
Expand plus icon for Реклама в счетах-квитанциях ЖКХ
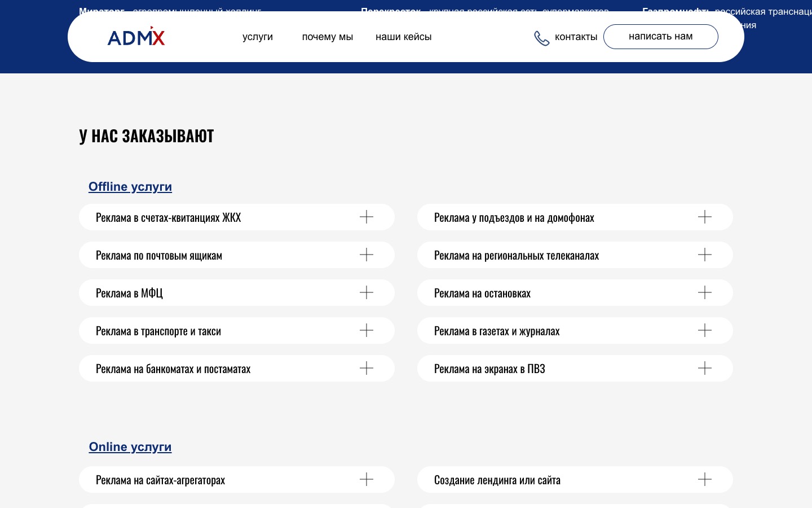367,217
